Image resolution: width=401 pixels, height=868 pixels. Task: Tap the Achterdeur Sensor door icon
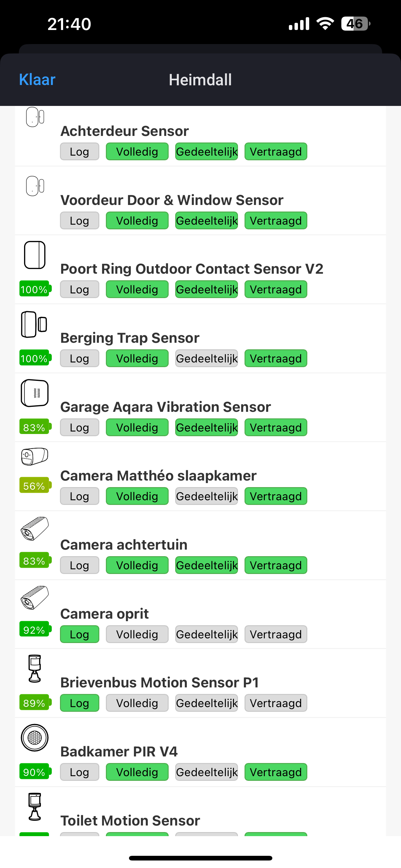point(35,117)
